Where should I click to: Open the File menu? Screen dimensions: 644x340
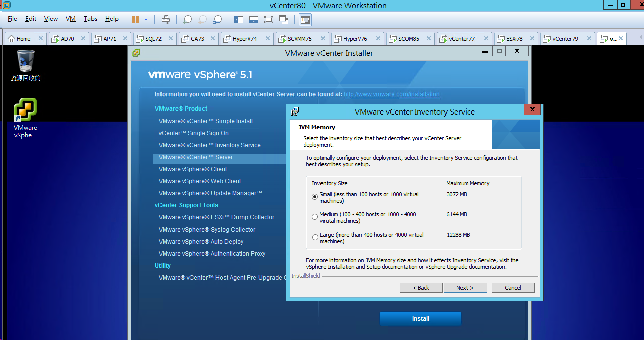click(13, 19)
